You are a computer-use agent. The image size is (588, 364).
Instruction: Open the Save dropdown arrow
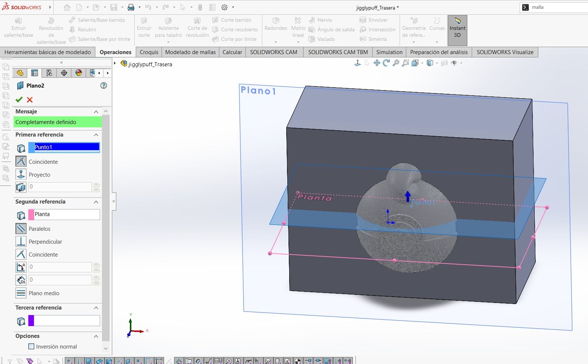[x=122, y=7]
